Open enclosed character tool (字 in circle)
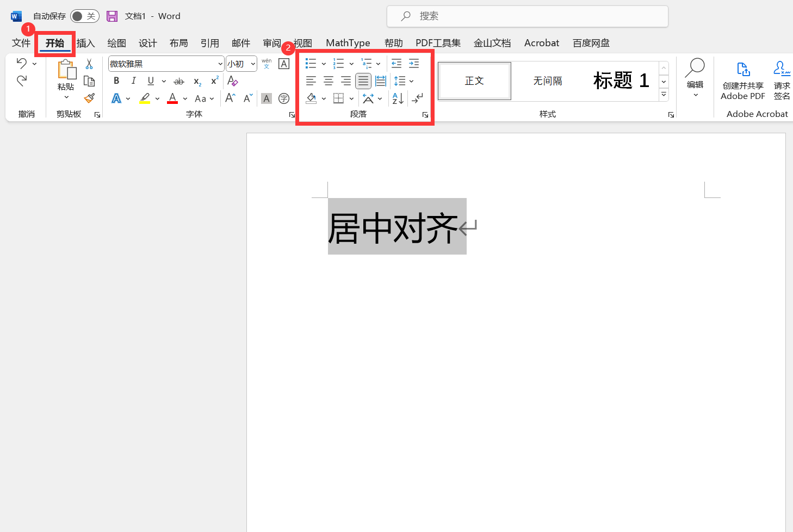Image resolution: width=793 pixels, height=532 pixels. coord(284,98)
